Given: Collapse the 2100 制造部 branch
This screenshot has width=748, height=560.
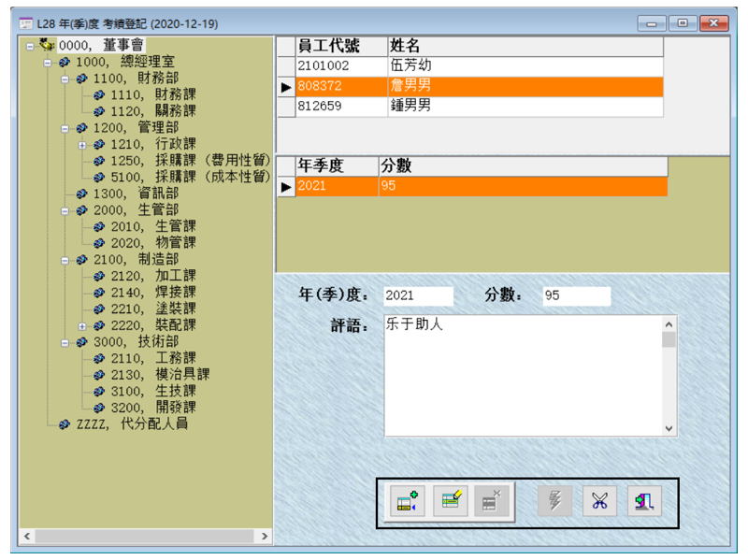Looking at the screenshot, I should tap(65, 261).
